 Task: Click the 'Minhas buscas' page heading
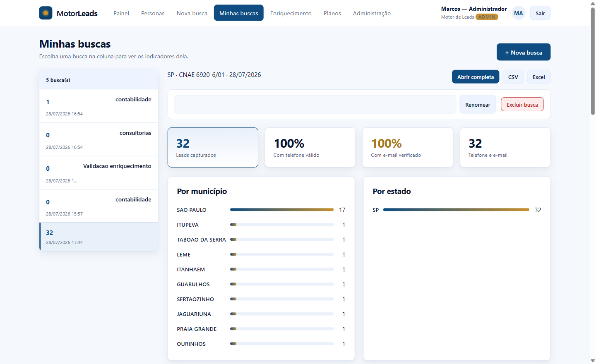click(x=75, y=44)
